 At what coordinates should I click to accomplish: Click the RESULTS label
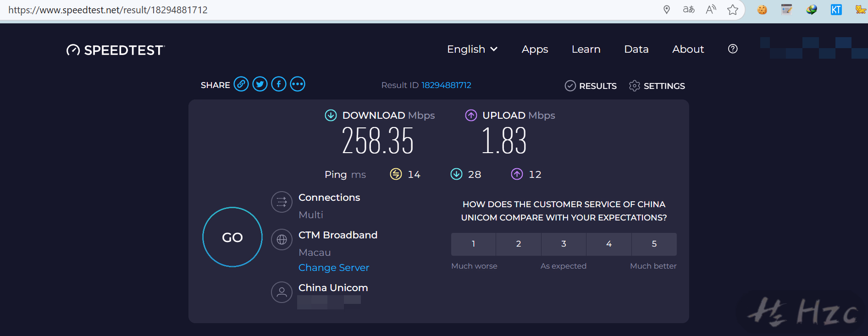598,86
